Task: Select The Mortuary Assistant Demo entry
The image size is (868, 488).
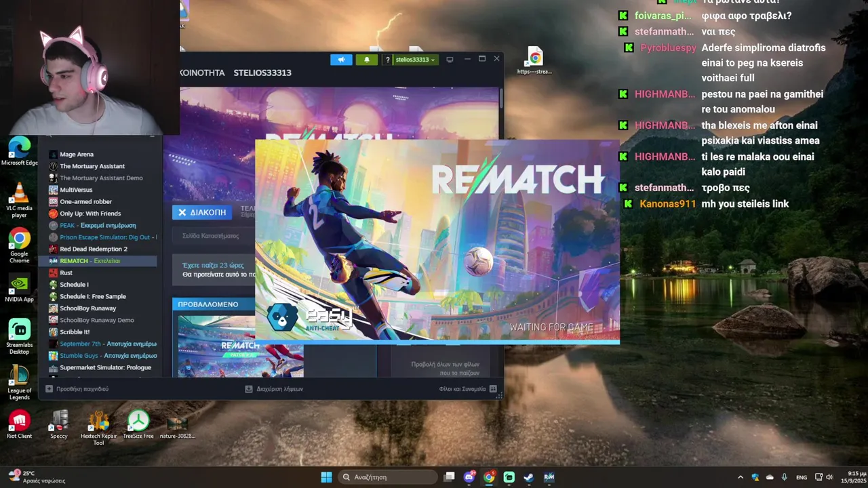Action: pyautogui.click(x=102, y=178)
